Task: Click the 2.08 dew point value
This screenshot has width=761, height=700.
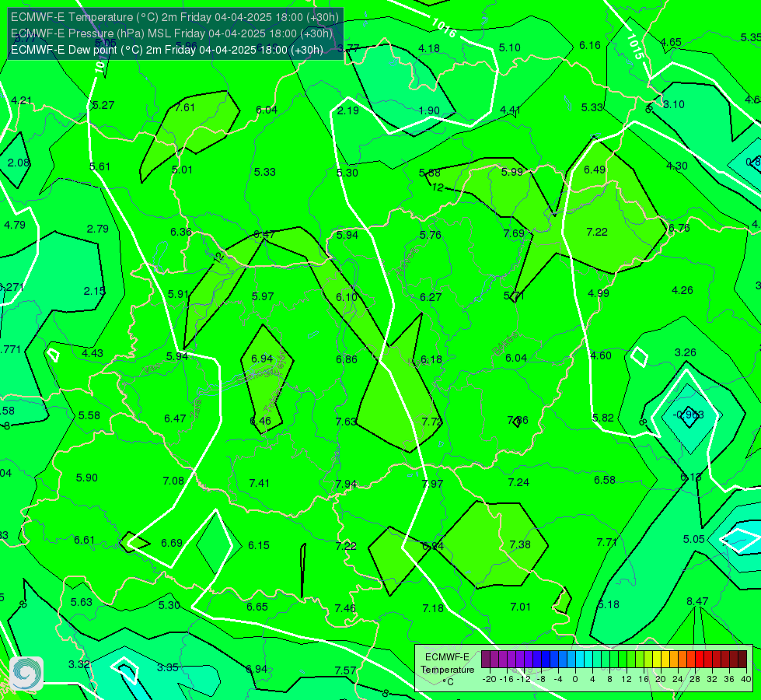Action: (x=19, y=163)
